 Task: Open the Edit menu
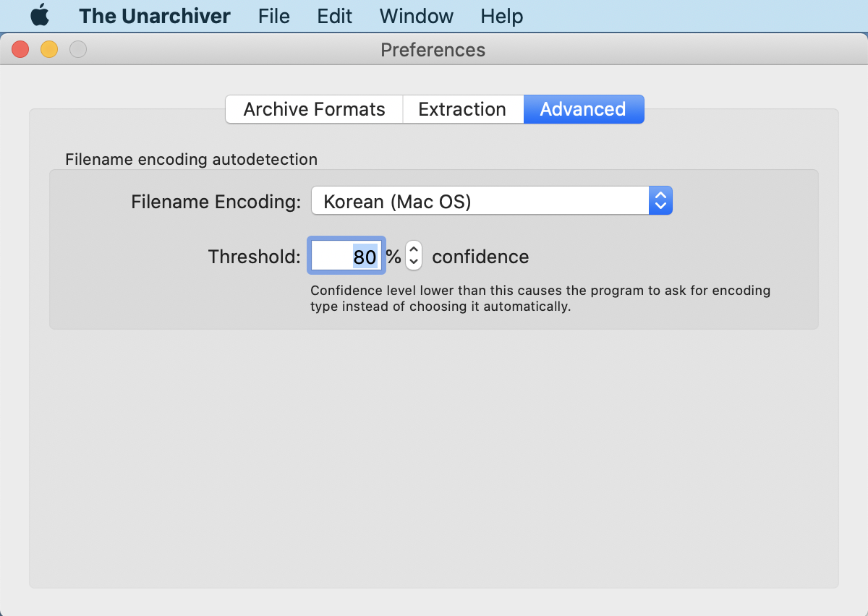335,16
